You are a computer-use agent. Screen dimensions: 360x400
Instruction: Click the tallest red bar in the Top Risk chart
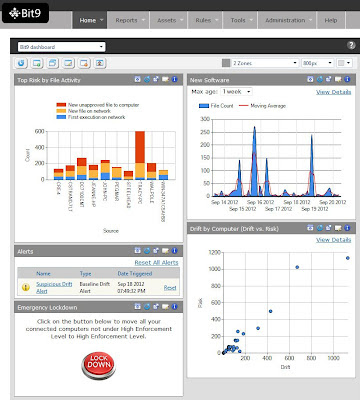click(140, 147)
